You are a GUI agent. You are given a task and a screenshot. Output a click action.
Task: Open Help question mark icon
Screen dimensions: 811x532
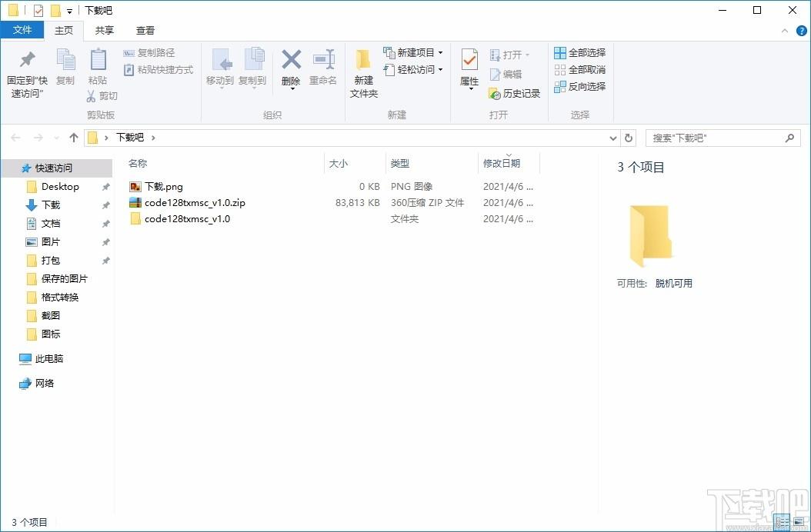[x=801, y=31]
